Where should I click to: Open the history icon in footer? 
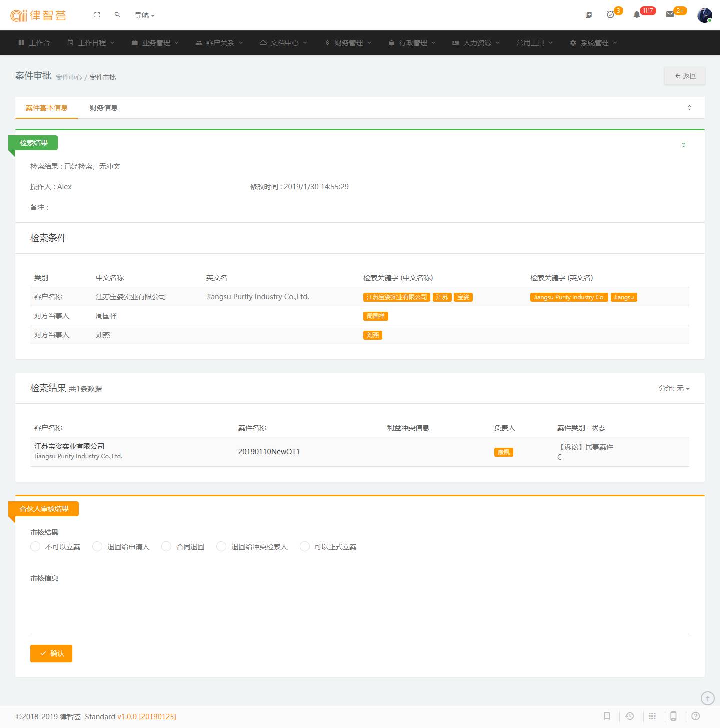pos(630,716)
